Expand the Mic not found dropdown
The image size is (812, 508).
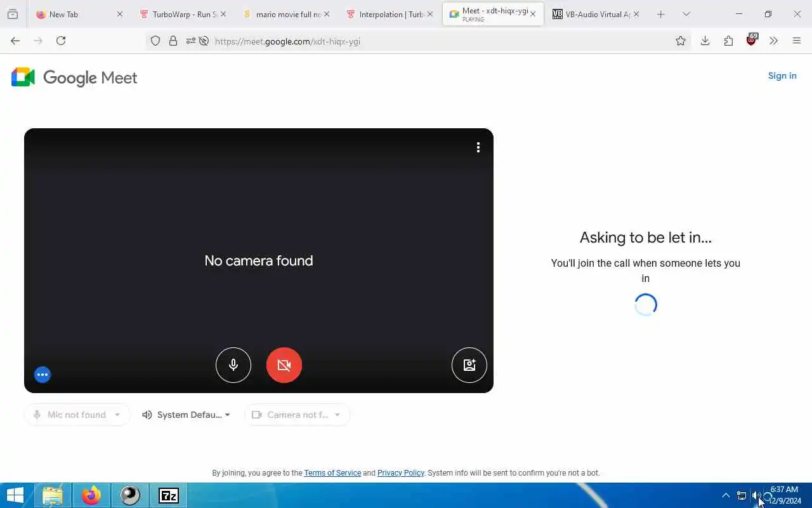click(77, 415)
